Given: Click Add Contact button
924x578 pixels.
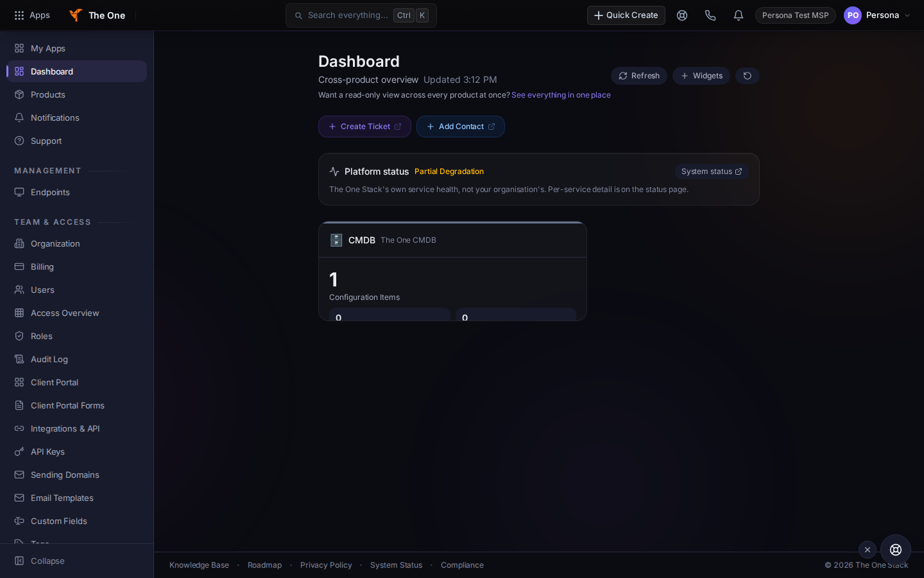Looking at the screenshot, I should point(461,127).
